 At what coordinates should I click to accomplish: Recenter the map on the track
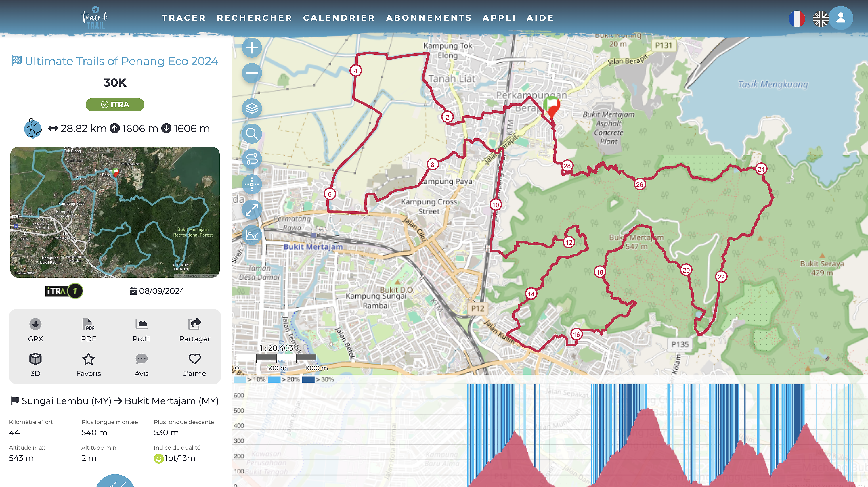point(252,184)
